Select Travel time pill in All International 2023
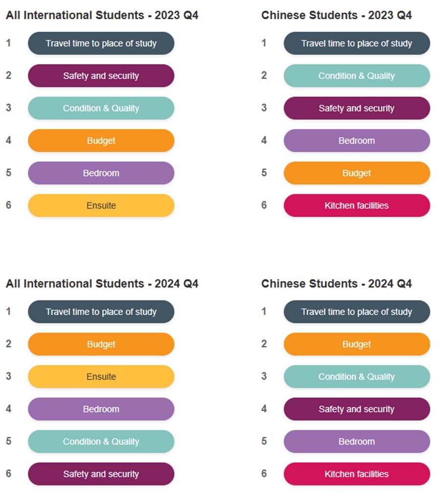The width and height of the screenshot is (448, 500). [101, 43]
